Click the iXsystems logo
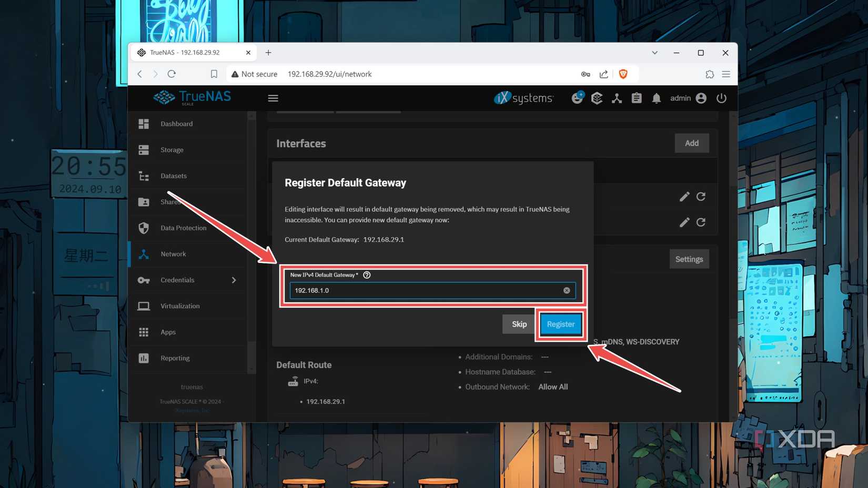 523,98
